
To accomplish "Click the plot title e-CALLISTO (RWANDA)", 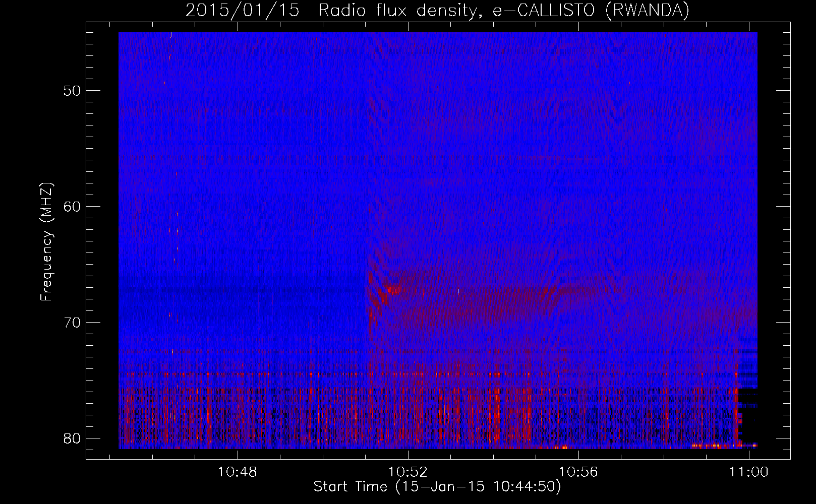I will pos(437,10).
